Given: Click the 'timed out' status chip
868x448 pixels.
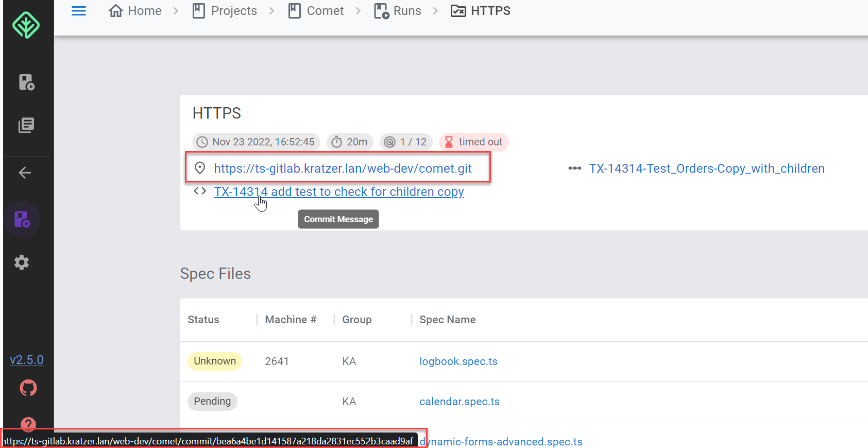Looking at the screenshot, I should (x=474, y=142).
